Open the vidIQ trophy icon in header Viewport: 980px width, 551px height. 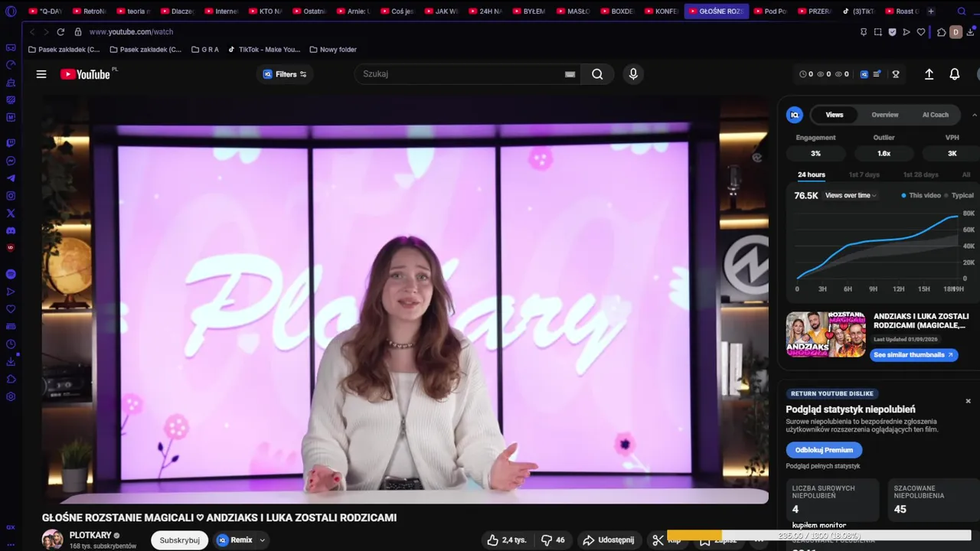[895, 74]
